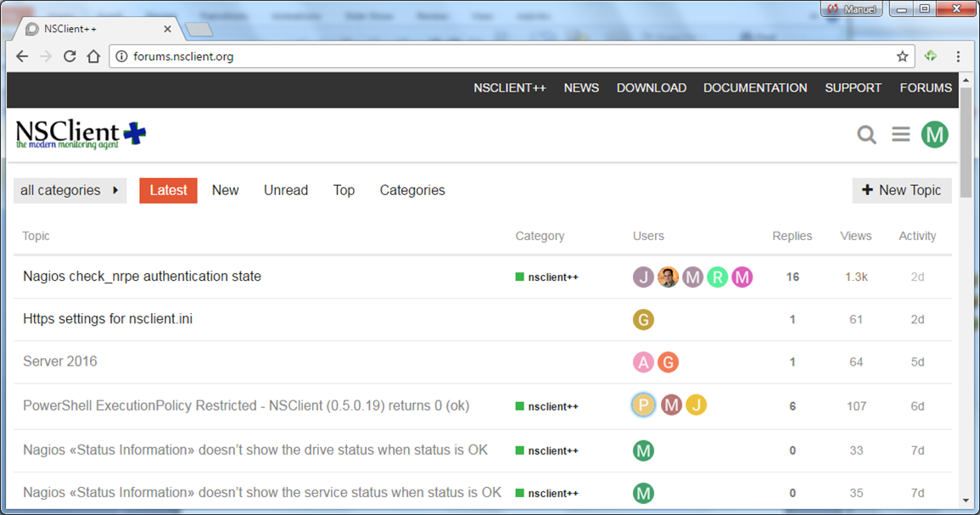Click orange G avatar on Server 2016 topic

[x=668, y=362]
